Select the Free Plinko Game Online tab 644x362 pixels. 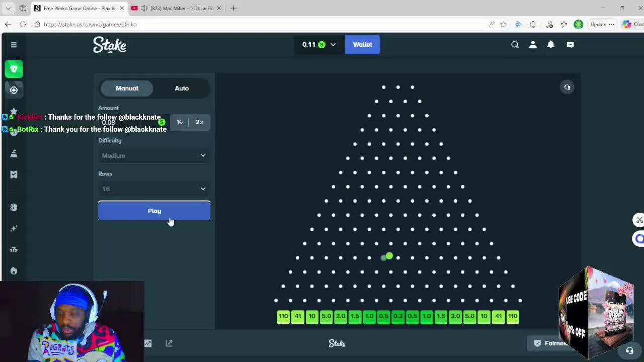click(77, 9)
